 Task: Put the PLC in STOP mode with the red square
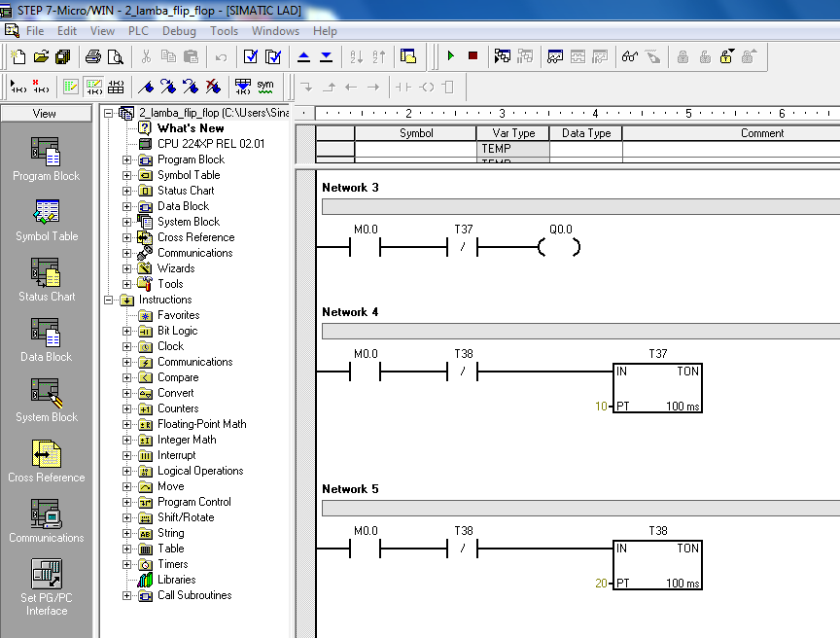(x=472, y=55)
